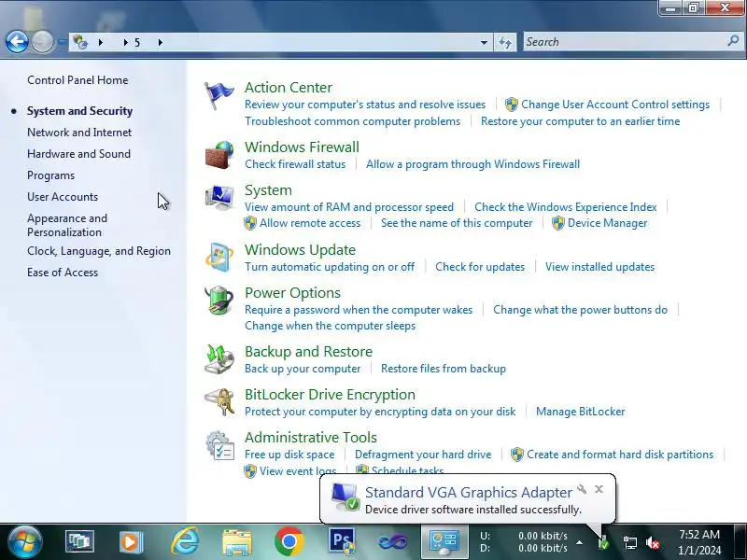Click Create and format hard disk partitions
Screen dimensions: 747x560
(x=620, y=455)
